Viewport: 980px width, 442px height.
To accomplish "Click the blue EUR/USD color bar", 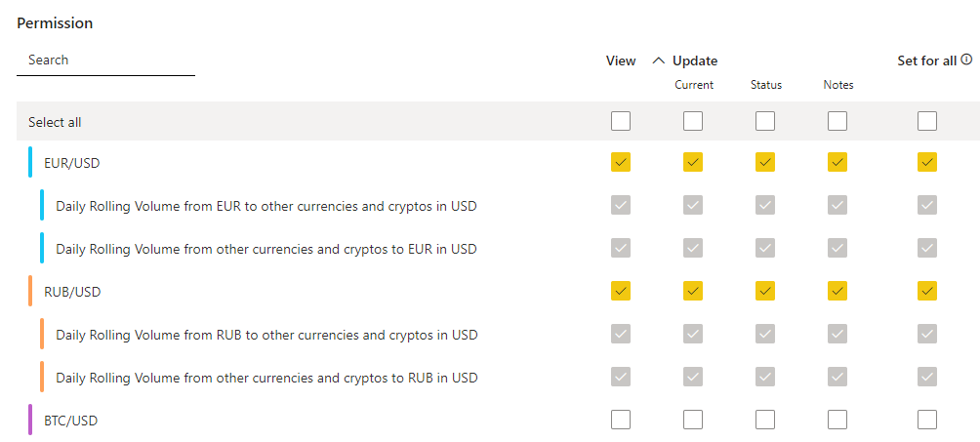I will (x=30, y=163).
